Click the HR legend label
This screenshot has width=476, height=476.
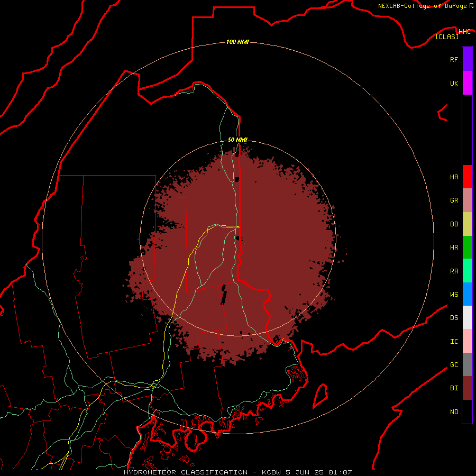[454, 248]
